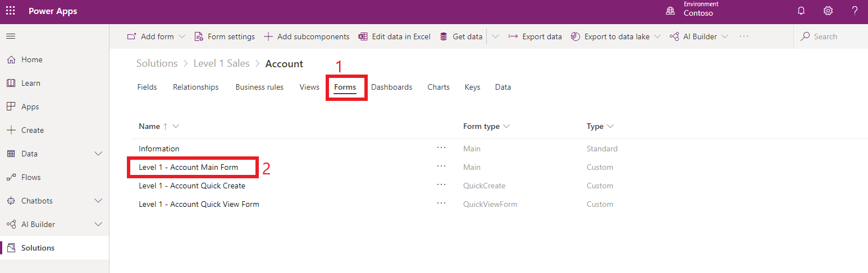Click the environment globe icon
868x273 pixels.
pyautogui.click(x=670, y=11)
